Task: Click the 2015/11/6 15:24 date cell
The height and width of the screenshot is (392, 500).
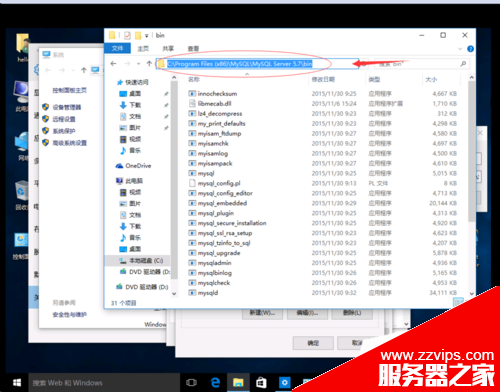Action: click(x=334, y=104)
